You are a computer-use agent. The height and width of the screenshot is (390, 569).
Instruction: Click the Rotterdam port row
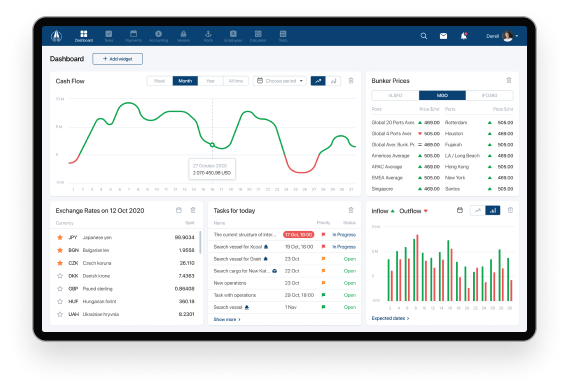[x=479, y=123]
